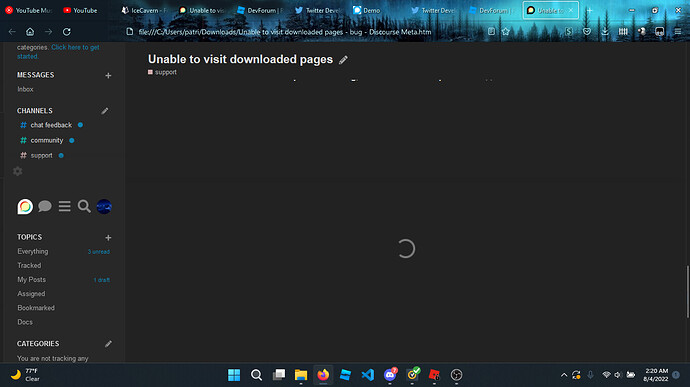This screenshot has width=690, height=387.
Task: Open the Assigned topics link
Action: 31,294
